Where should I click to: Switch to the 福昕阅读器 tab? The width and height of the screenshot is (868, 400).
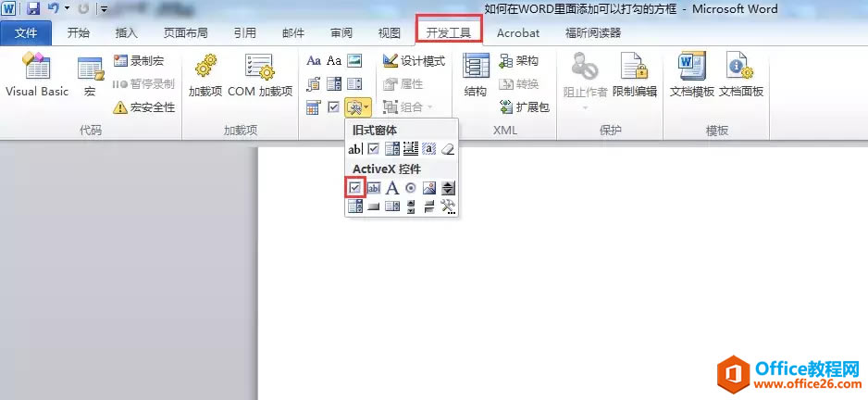(593, 33)
